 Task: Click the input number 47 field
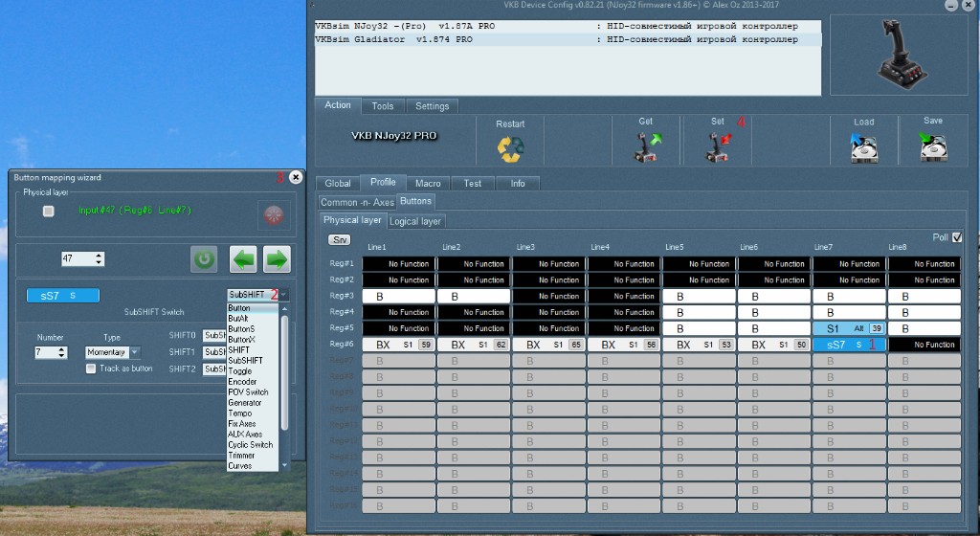click(x=82, y=258)
